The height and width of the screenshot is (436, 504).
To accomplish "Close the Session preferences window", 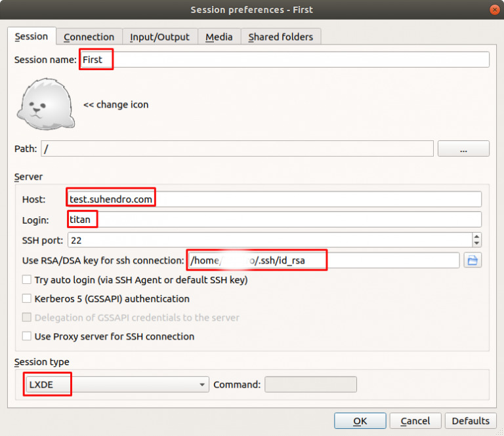I will (x=493, y=9).
